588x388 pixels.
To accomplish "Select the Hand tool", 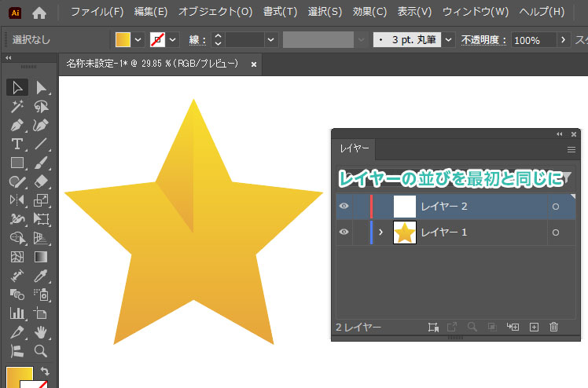I will pos(41,332).
